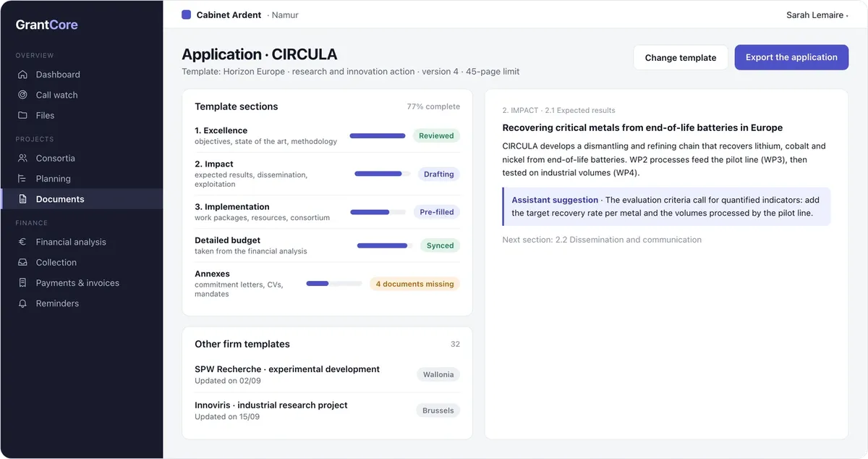The image size is (868, 459).
Task: Click the Collection arrows icon
Action: point(22,262)
